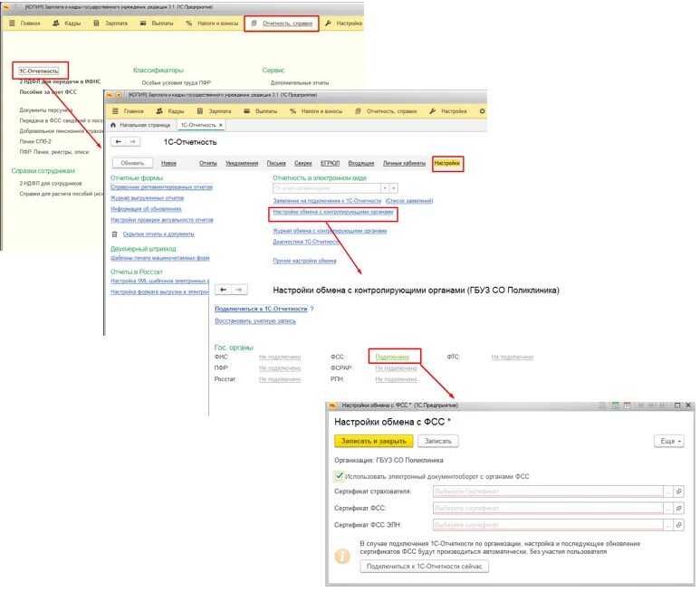
Task: Open Особые условия труда ПФР classifier
Action: click(177, 83)
